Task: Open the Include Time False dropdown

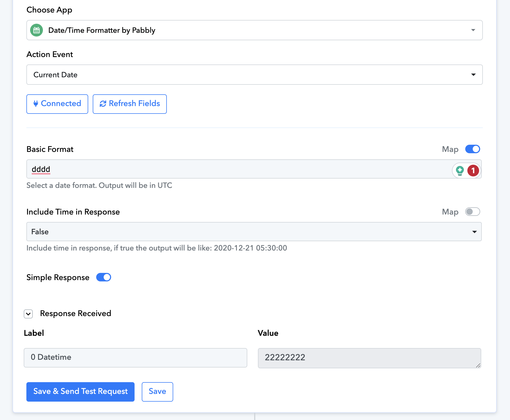Action: tap(254, 232)
